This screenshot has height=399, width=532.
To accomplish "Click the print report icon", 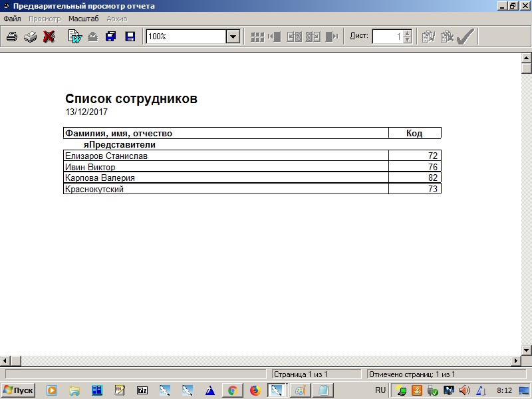I will point(12,37).
